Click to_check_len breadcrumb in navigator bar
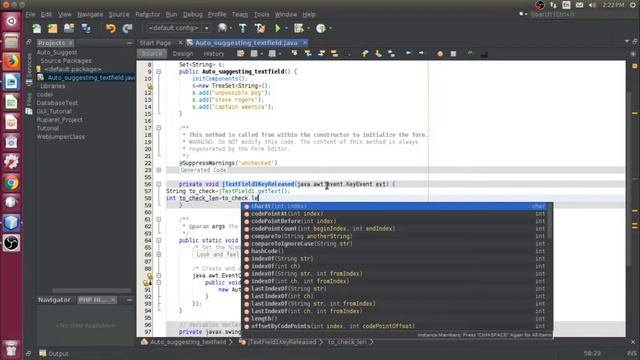Image resolution: width=640 pixels, height=360 pixels. pos(347,342)
